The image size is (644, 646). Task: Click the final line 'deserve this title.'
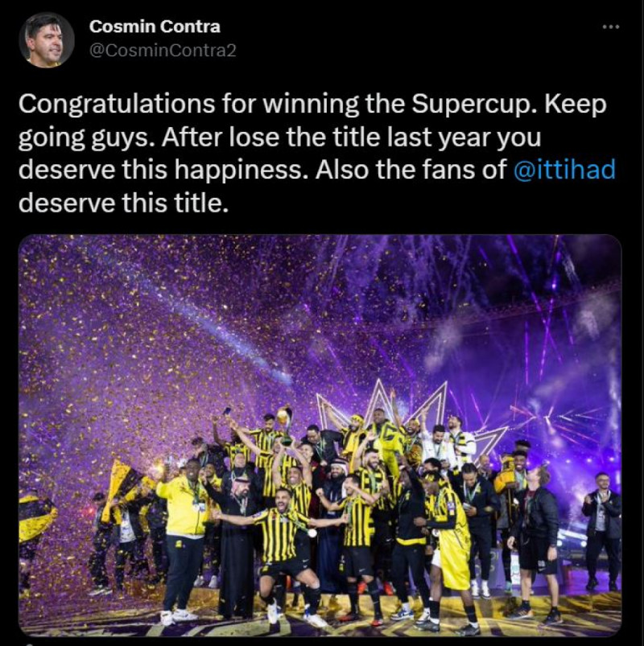[124, 203]
